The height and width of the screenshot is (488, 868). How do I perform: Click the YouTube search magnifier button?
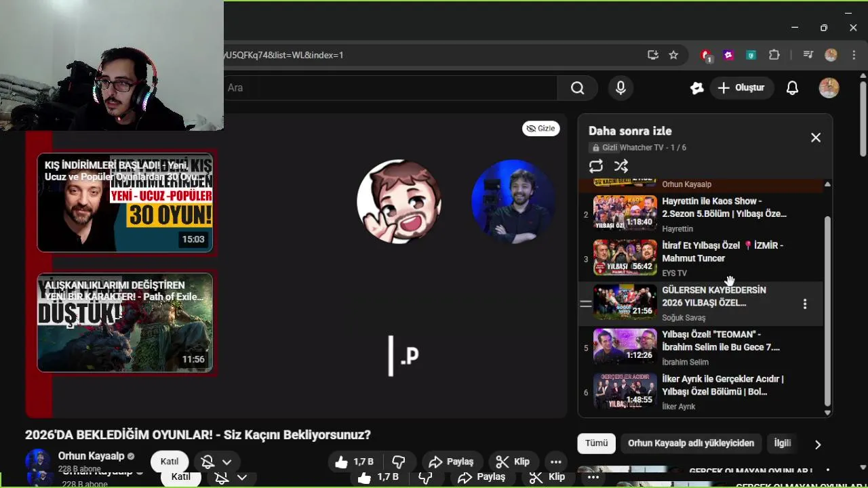pos(577,87)
